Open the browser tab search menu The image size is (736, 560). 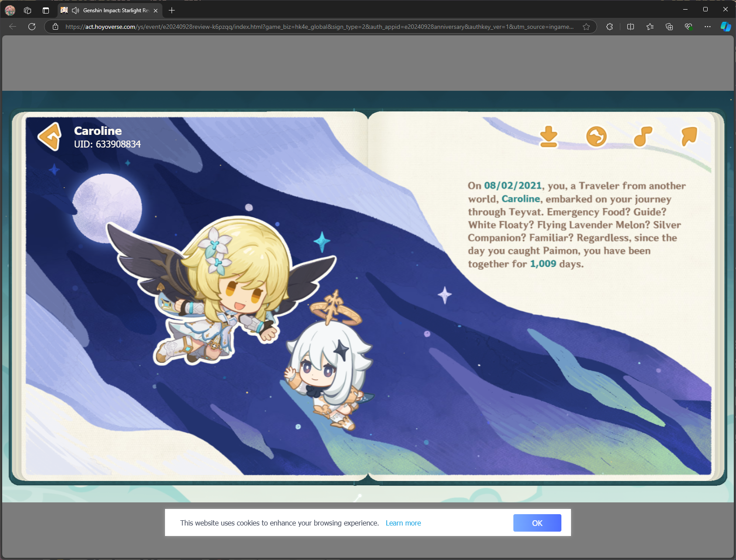45,10
